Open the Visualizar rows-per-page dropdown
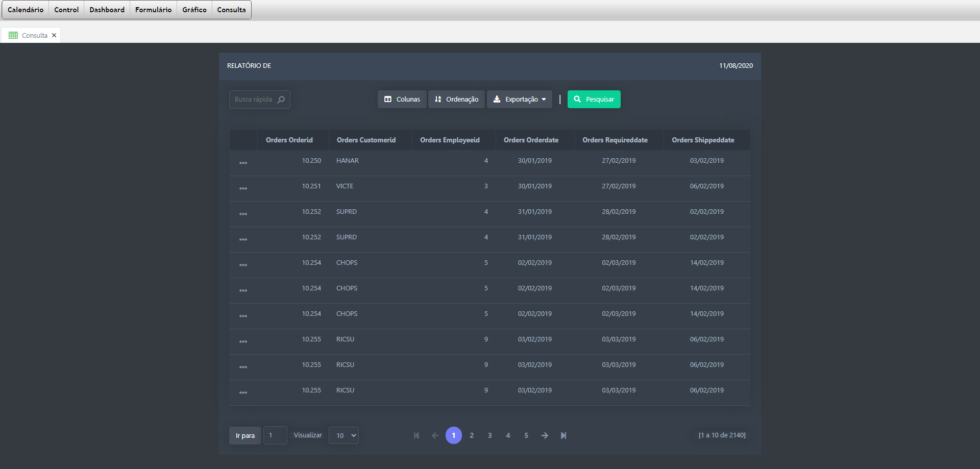 [344, 435]
